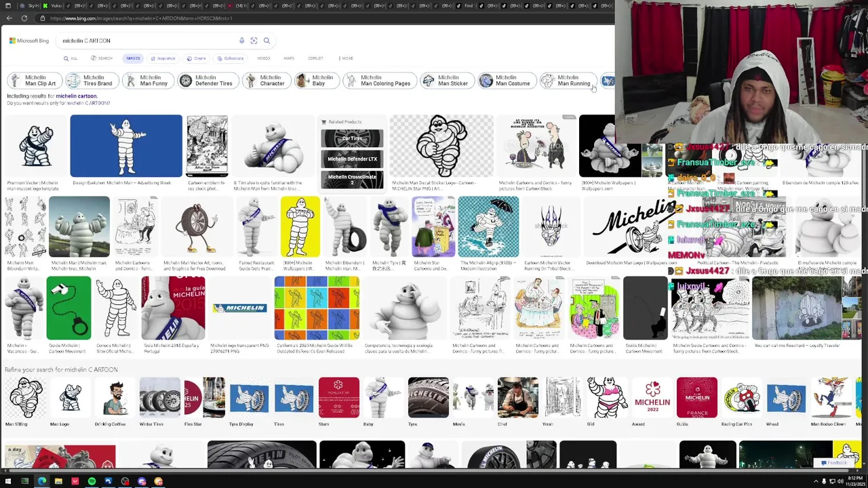Click the Michelin Character chip
This screenshot has width=868, height=488.
coord(266,81)
